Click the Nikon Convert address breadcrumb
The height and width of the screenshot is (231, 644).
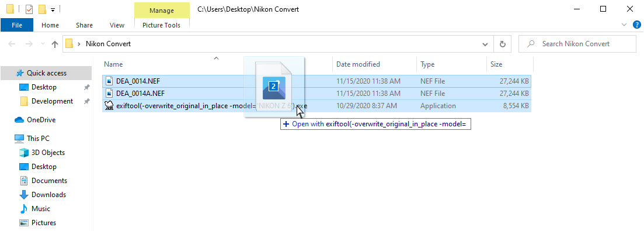tap(108, 44)
